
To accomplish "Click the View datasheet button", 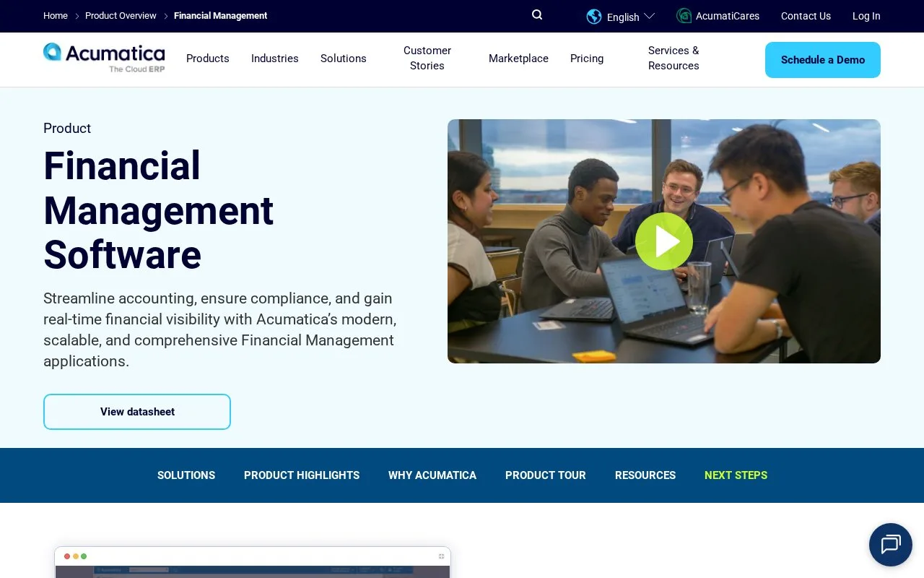I will pyautogui.click(x=137, y=412).
